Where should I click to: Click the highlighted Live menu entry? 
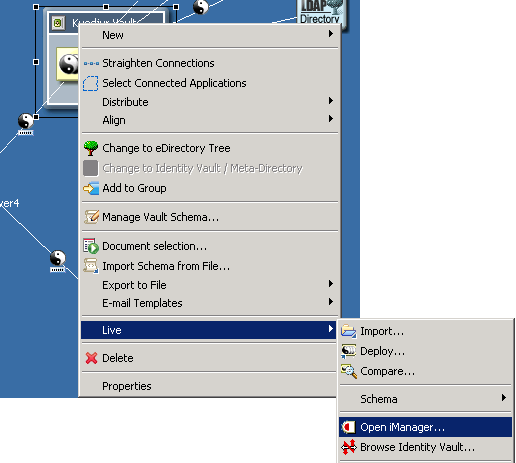click(x=208, y=330)
